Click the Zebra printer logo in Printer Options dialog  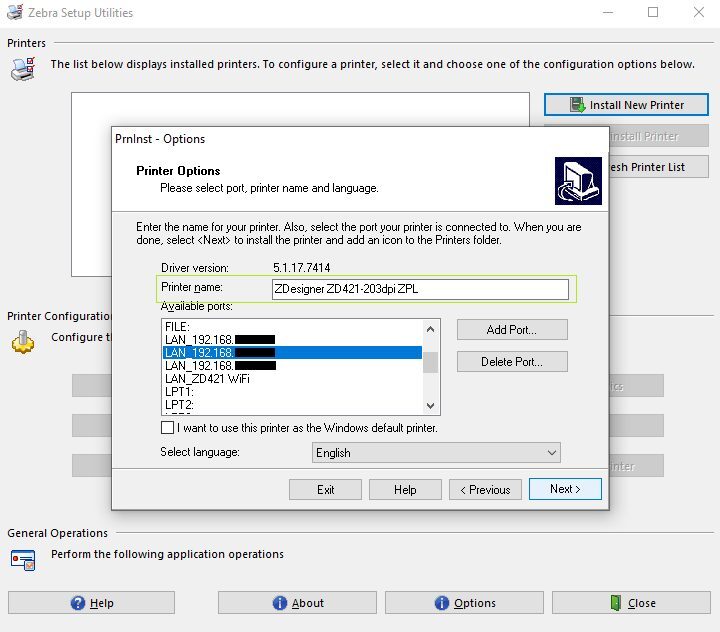point(578,181)
